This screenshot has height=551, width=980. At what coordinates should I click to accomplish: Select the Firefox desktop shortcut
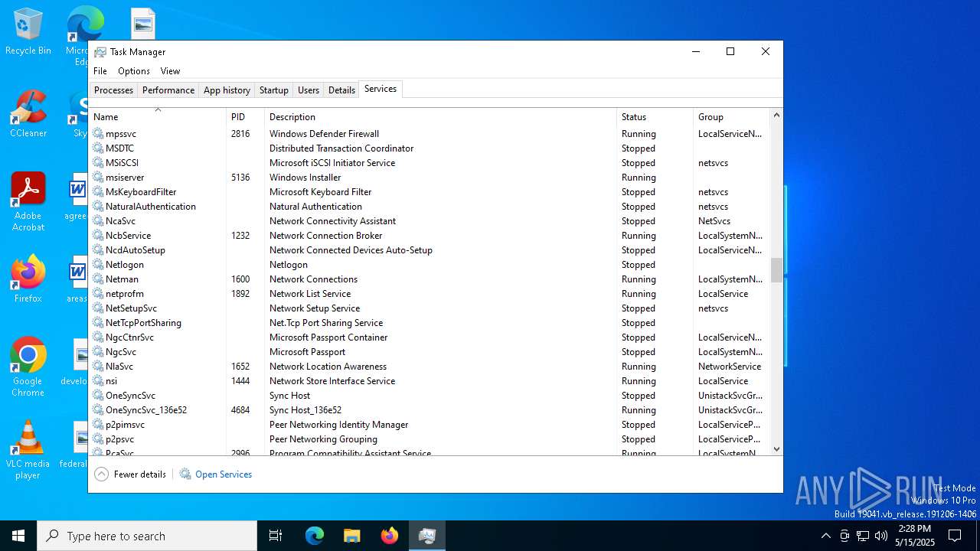point(28,279)
